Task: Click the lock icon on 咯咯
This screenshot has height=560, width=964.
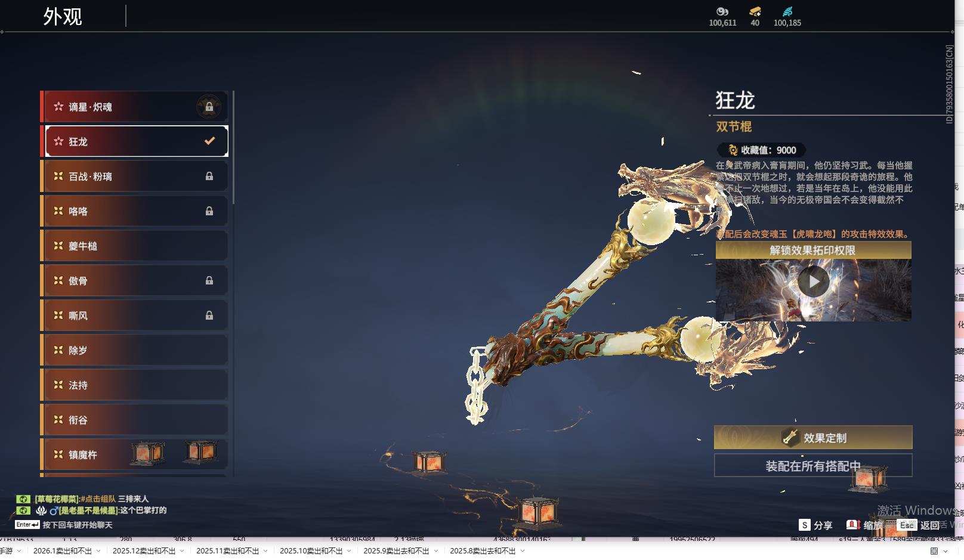Action: pyautogui.click(x=209, y=211)
